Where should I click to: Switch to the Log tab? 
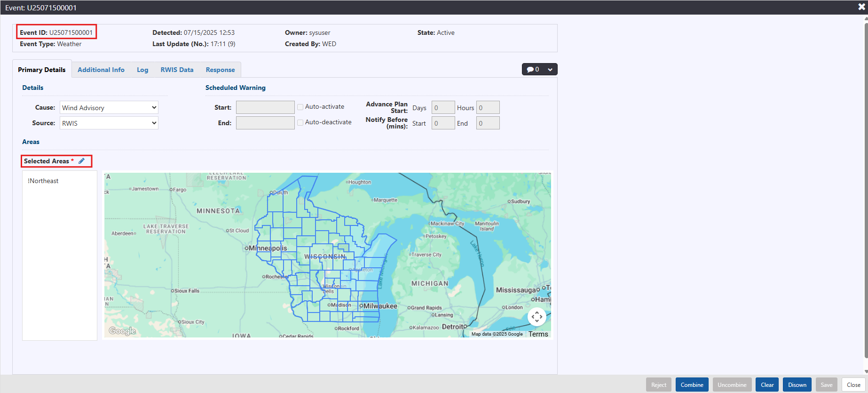click(x=142, y=70)
